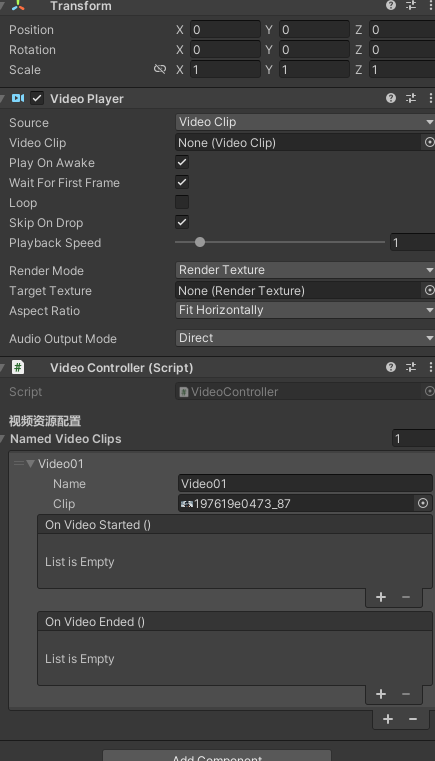Add listener to On Video Started event
This screenshot has width=435, height=761.
click(381, 597)
